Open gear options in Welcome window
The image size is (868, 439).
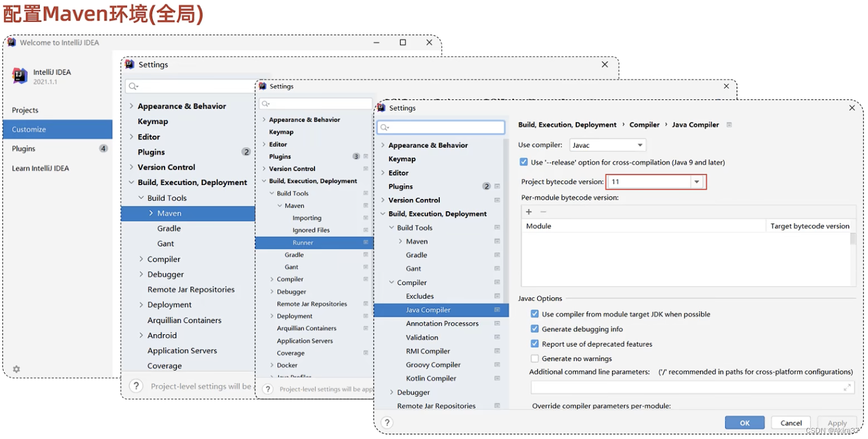tap(16, 369)
